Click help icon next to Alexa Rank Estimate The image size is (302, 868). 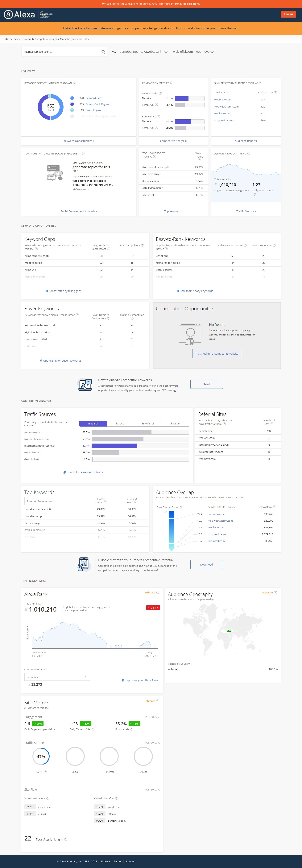point(158,593)
